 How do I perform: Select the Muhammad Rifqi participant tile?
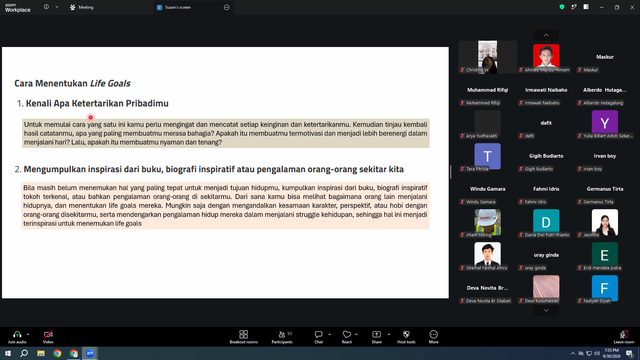tap(488, 90)
